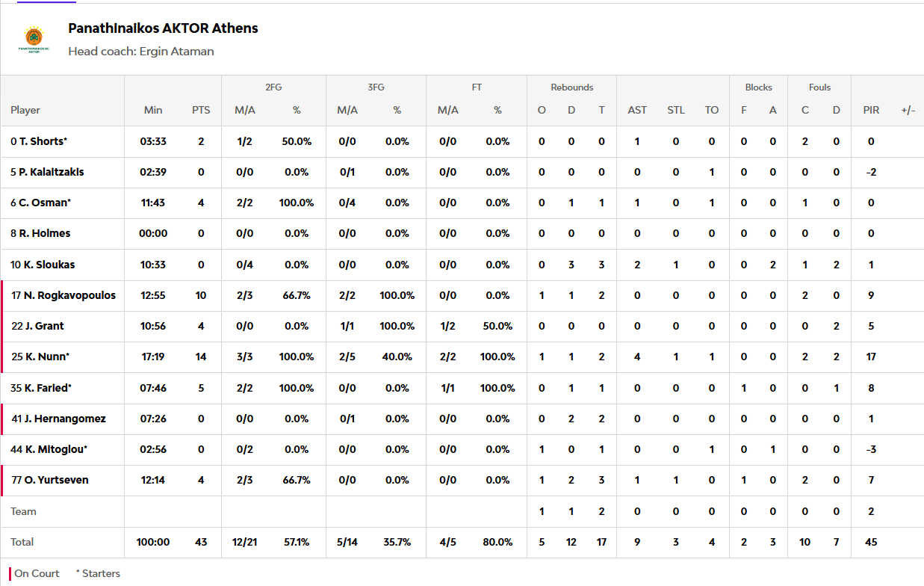Open O. Yurtseven's player profile
Screen dimensions: 924x586
56,480
